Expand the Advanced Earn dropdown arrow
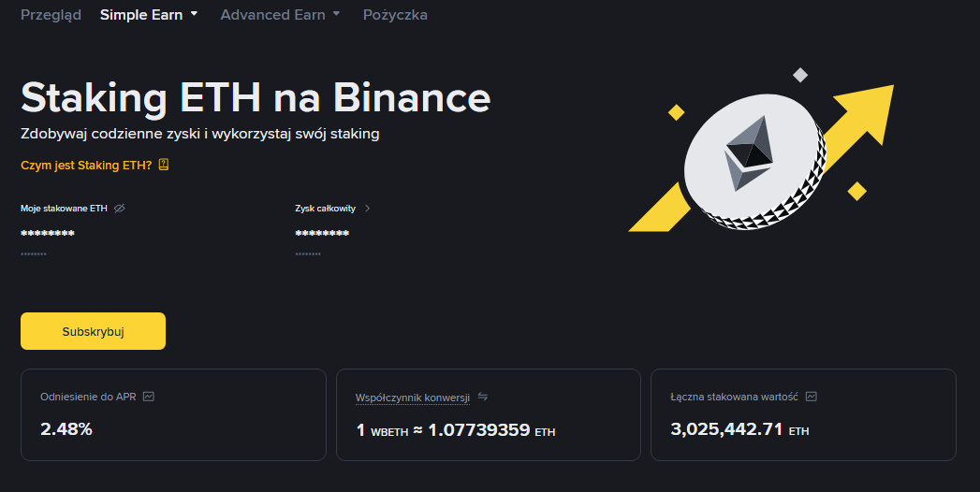 [336, 14]
